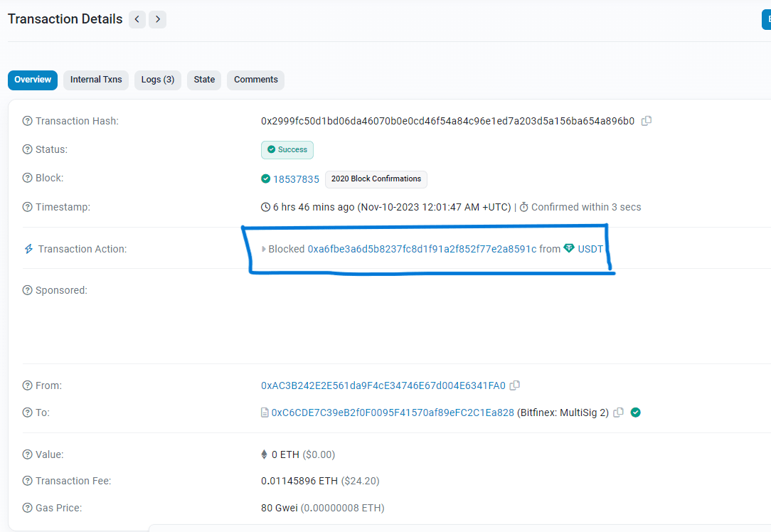Switch to the Internal Txns tab
The image size is (771, 532).
tap(95, 80)
